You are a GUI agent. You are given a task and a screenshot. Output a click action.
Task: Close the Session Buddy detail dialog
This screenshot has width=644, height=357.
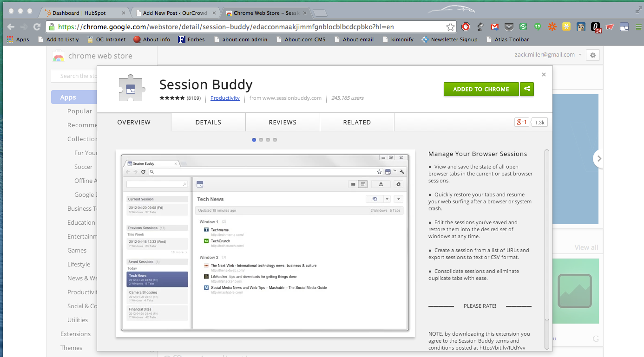(544, 74)
